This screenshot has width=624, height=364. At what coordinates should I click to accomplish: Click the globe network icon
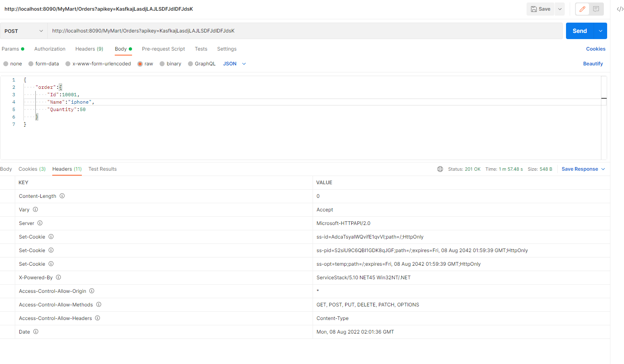[440, 169]
